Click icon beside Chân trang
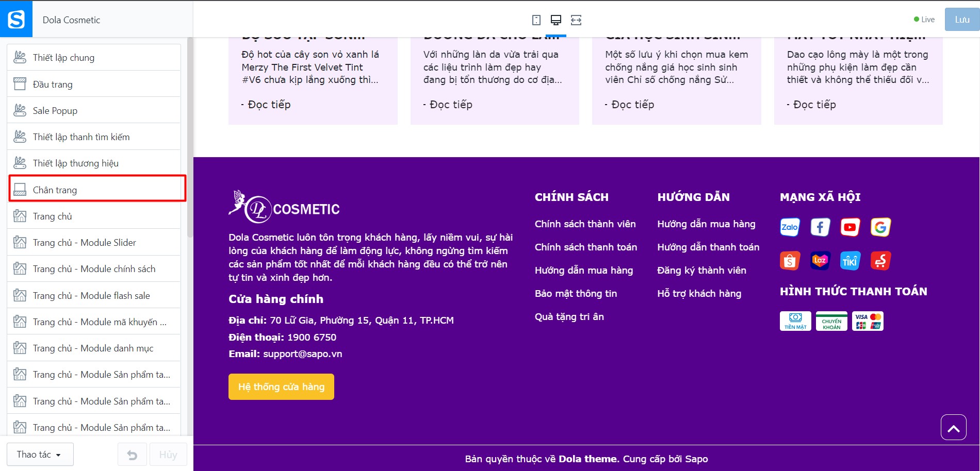Screen dimensions: 980x471 [20, 190]
